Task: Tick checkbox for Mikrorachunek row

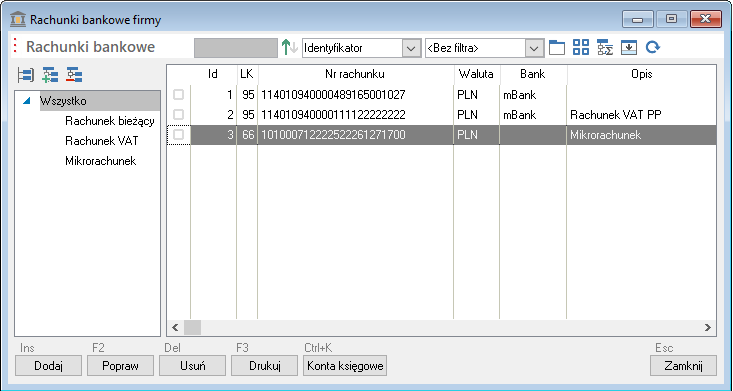Action: click(x=179, y=135)
